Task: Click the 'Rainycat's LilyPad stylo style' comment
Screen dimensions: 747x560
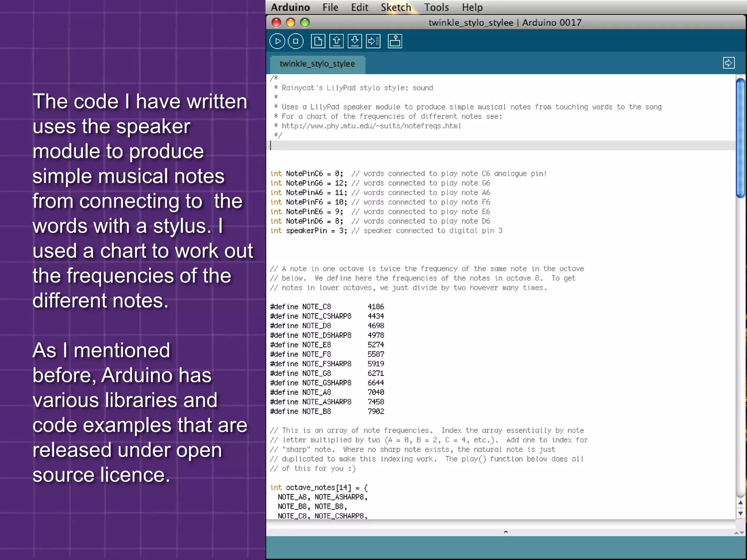Action: point(353,88)
